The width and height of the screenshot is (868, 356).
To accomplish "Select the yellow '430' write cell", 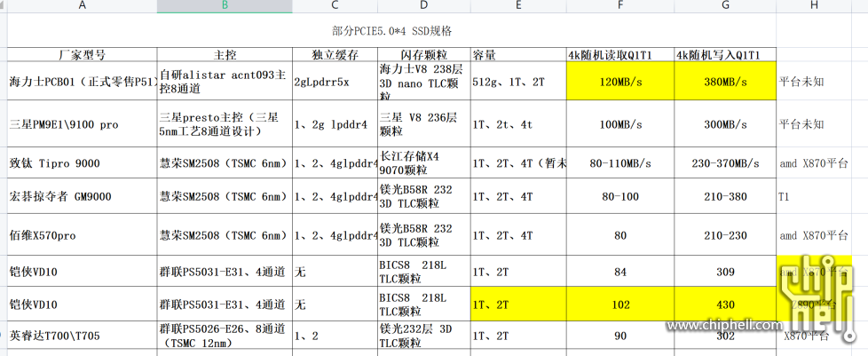I will pyautogui.click(x=725, y=304).
